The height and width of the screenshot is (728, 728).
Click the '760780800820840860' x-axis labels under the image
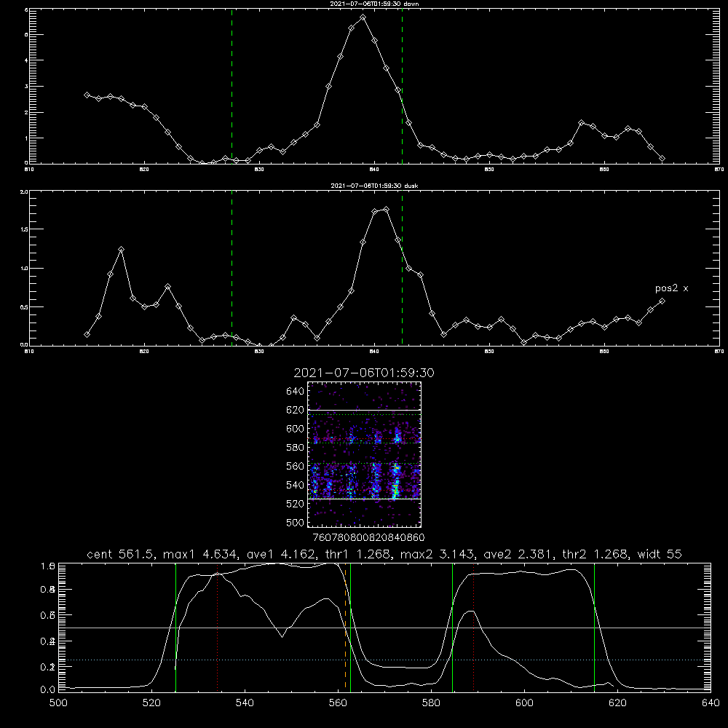(x=368, y=538)
